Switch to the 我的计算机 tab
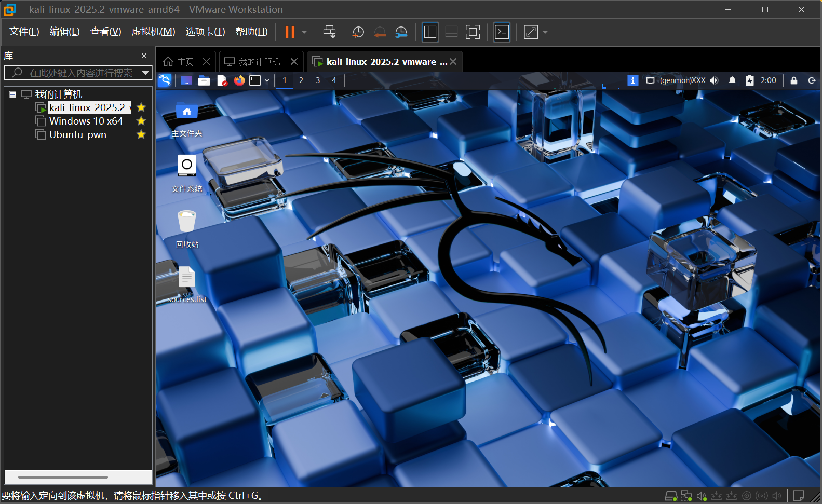Image resolution: width=822 pixels, height=504 pixels. point(253,62)
